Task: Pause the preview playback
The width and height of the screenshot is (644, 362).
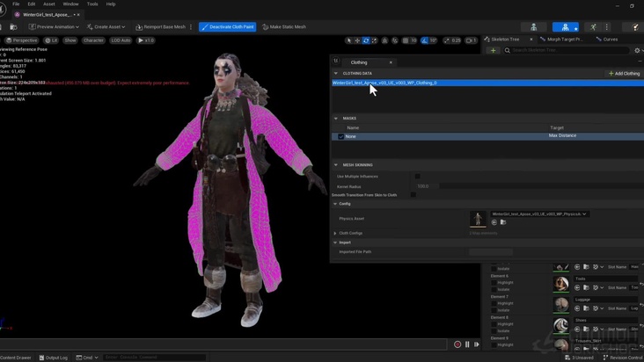Action: click(x=467, y=344)
